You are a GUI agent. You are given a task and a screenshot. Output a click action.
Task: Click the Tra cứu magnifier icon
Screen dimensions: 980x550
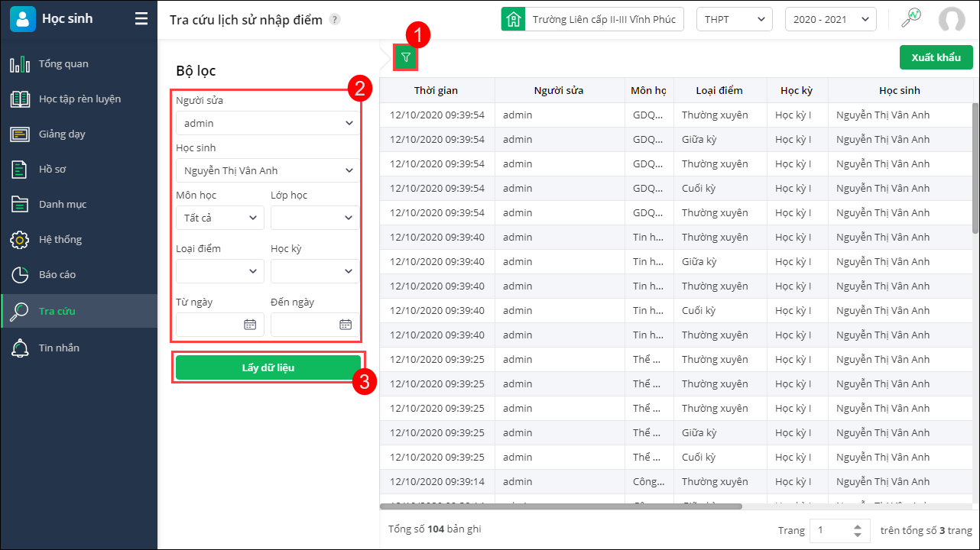click(x=20, y=311)
